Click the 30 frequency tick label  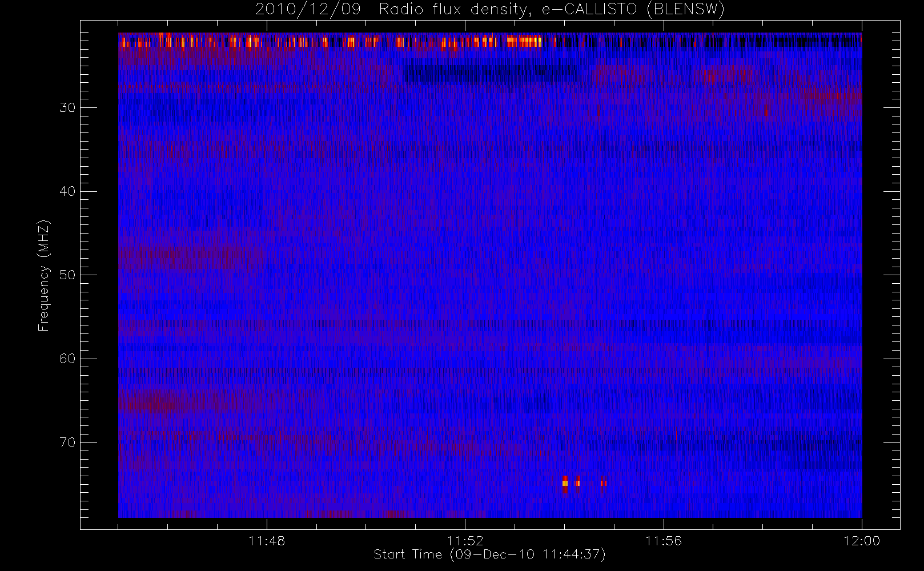coord(67,108)
